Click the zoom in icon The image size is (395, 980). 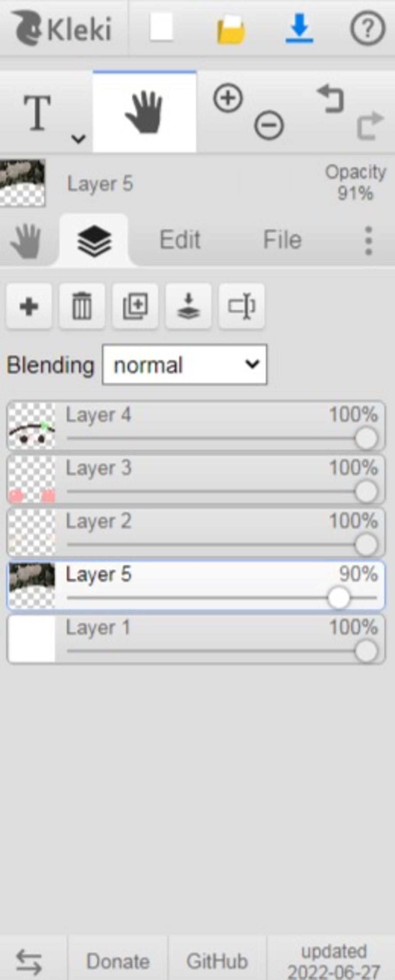(x=228, y=99)
